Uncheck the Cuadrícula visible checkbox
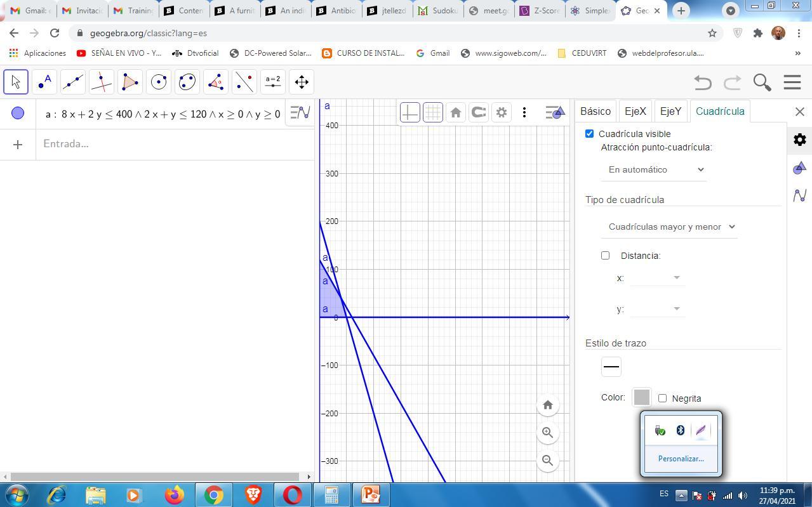The height and width of the screenshot is (507, 812). tap(590, 134)
